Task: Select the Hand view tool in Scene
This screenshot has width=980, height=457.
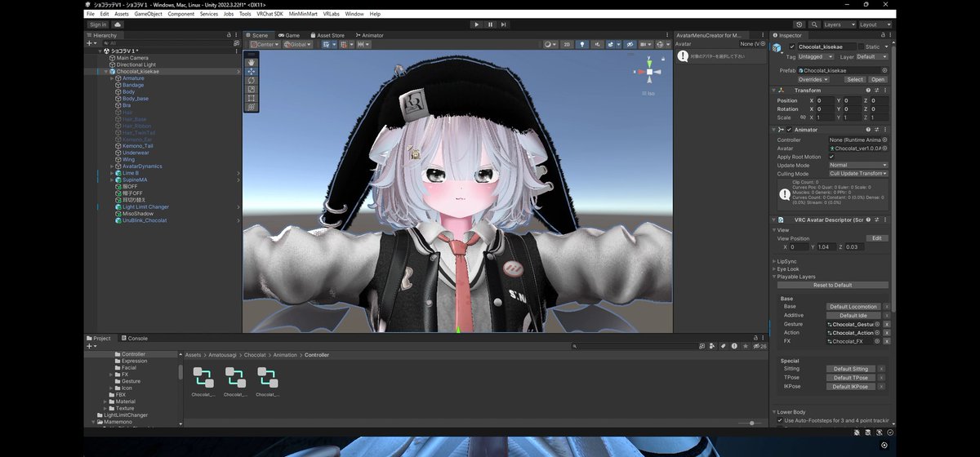Action: (x=252, y=62)
